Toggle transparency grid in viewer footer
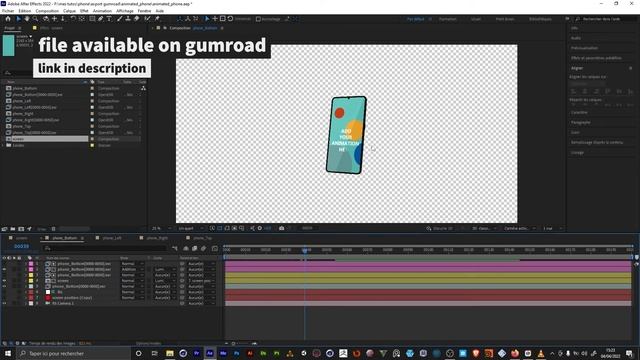Viewport: 640px width, 360px height. point(220,228)
